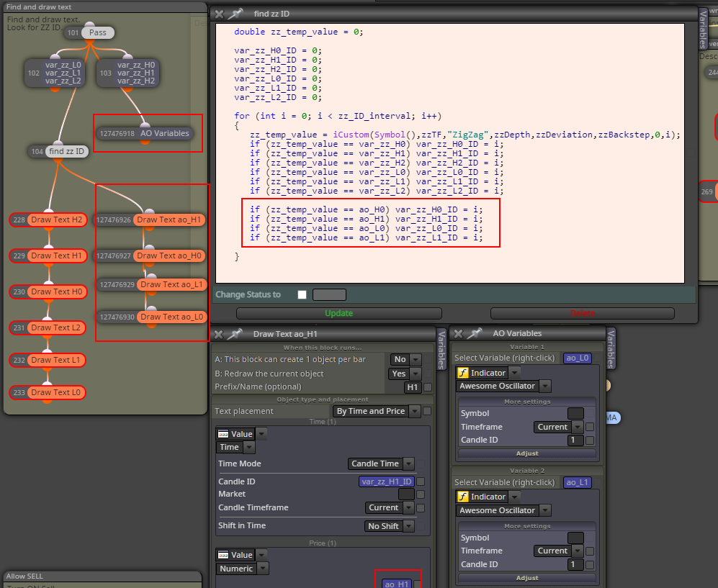This screenshot has width=718, height=588.
Task: Select the Draw Text ao_L1 block node
Action: coord(171,284)
